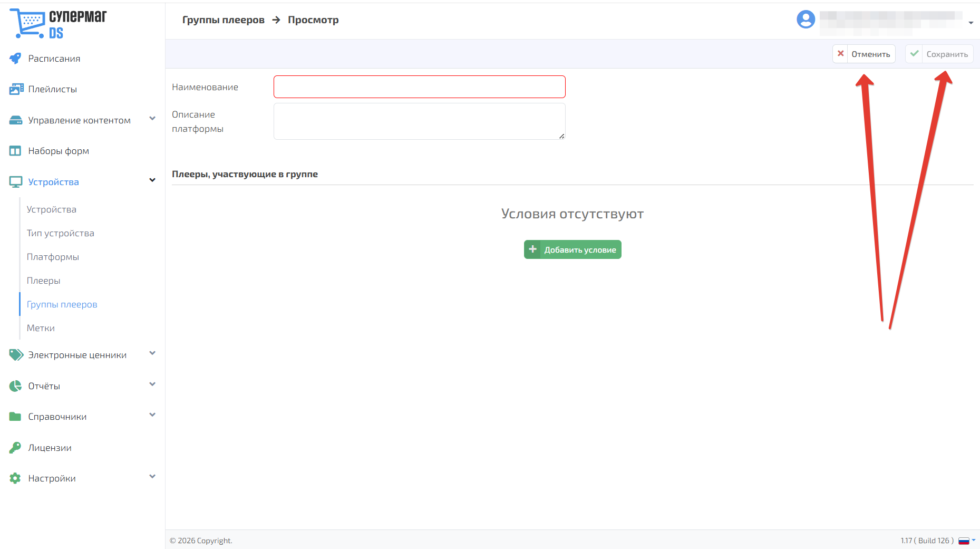Image resolution: width=980 pixels, height=549 pixels.
Task: Select the Плееры submenu item
Action: (x=44, y=281)
